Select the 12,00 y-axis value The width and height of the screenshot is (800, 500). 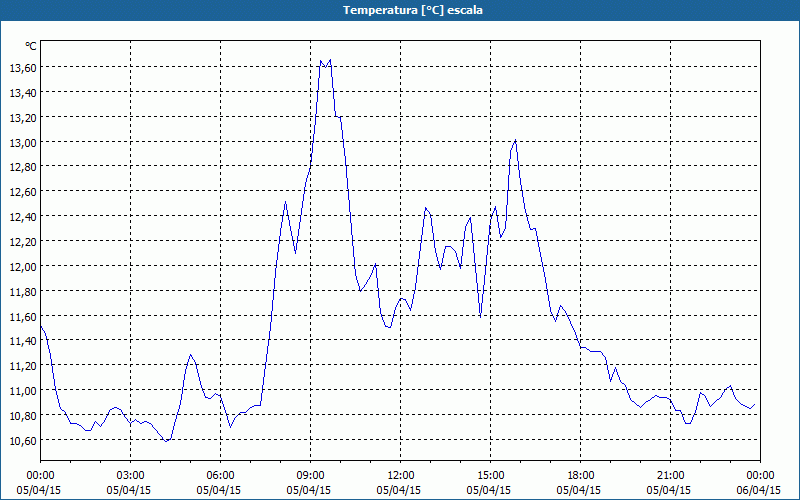pos(22,266)
